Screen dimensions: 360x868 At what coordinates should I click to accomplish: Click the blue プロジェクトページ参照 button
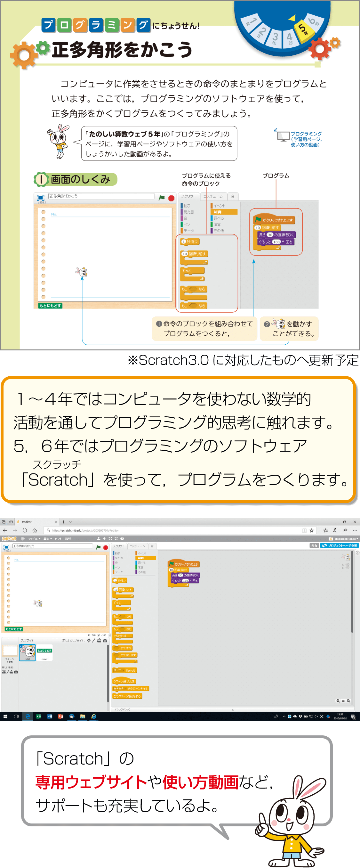[339, 545]
